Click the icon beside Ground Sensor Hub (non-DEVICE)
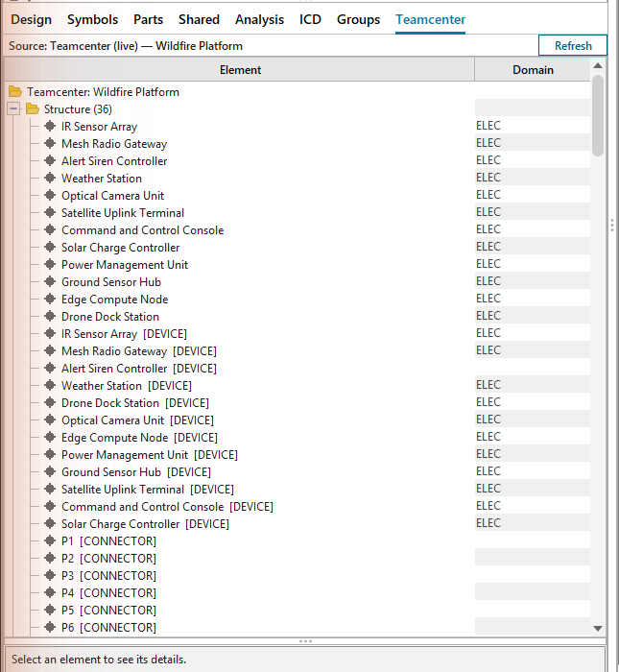619x672 pixels. [x=50, y=281]
